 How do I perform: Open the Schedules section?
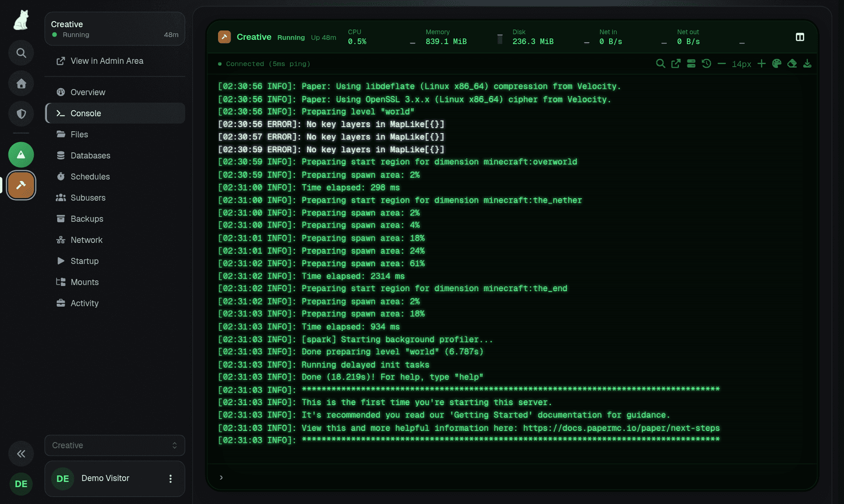click(x=115, y=177)
